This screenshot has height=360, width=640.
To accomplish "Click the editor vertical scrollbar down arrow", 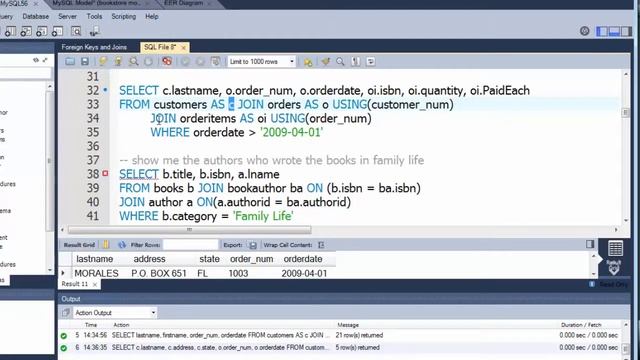I will click(x=626, y=220).
